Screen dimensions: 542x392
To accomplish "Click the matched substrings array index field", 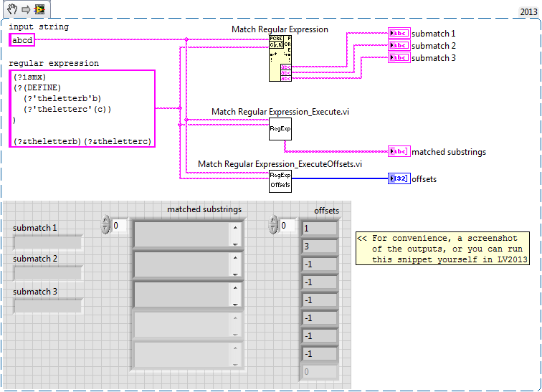I will point(119,225).
